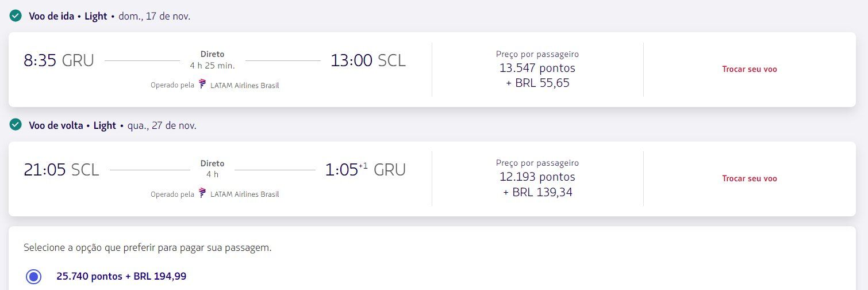Click the green checkmark beside Voo de volta

point(16,125)
